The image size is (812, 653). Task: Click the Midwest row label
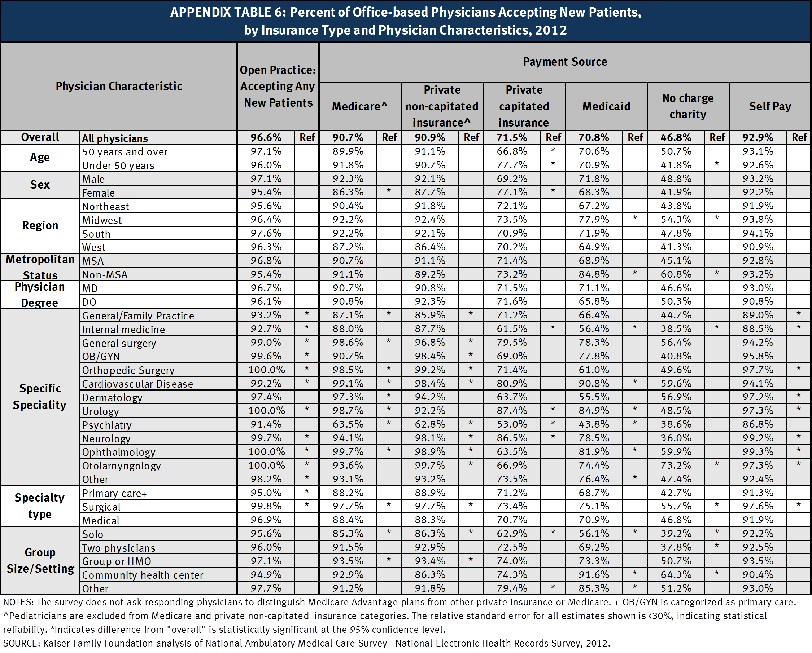coord(102,220)
